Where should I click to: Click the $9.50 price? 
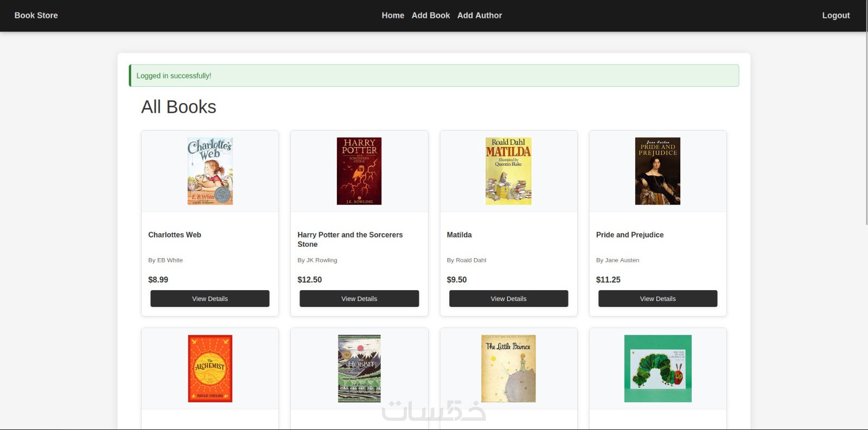coord(457,280)
